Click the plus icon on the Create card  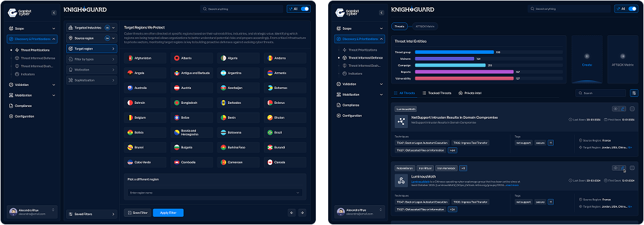[587, 56]
